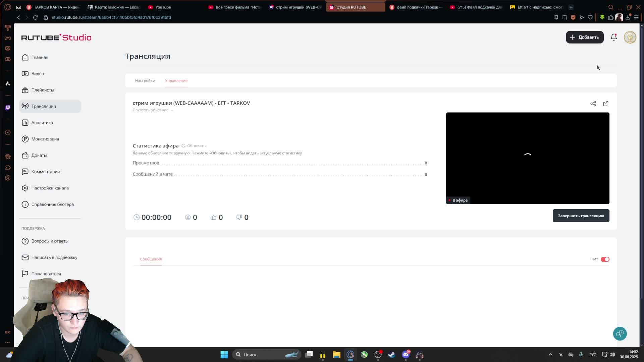Click the live stream preview player
Image resolution: width=644 pixels, height=362 pixels.
[527, 158]
